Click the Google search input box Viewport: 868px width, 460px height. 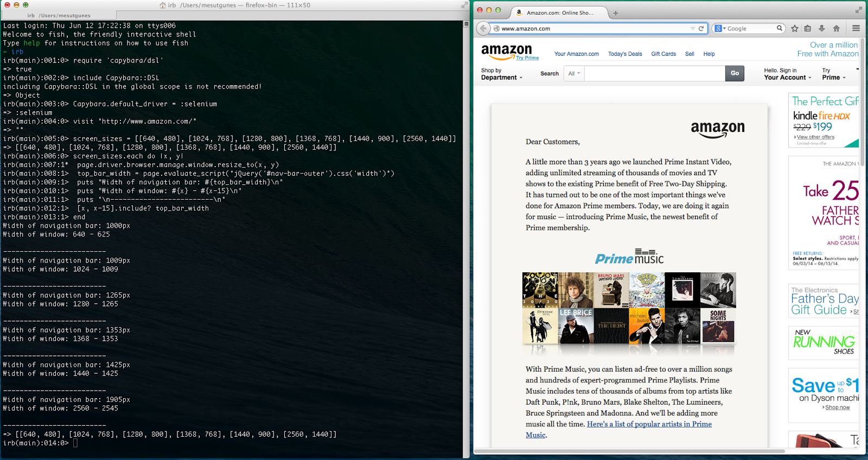coord(751,28)
